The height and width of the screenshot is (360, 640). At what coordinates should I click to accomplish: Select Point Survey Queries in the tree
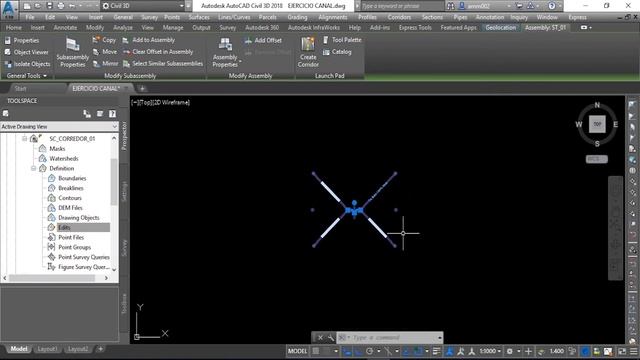coord(84,257)
